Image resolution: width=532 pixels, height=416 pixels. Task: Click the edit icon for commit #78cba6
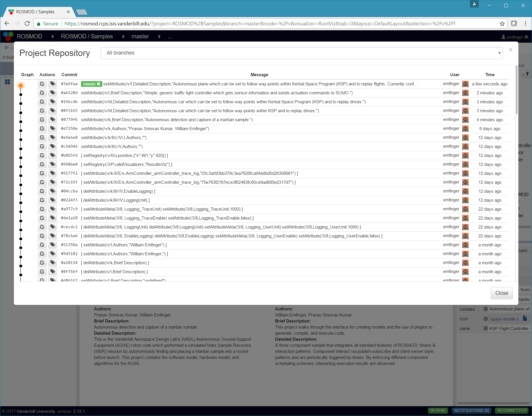click(x=42, y=236)
